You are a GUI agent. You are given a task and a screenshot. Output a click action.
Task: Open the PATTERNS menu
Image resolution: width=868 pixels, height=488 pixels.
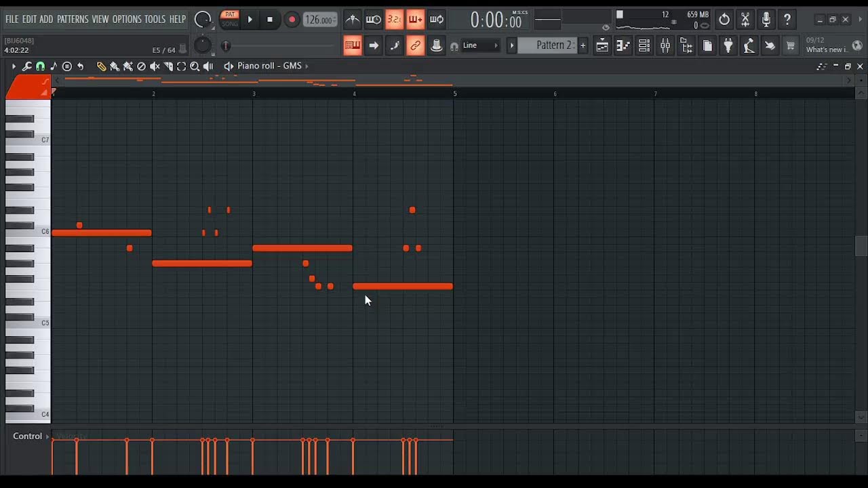(x=73, y=19)
